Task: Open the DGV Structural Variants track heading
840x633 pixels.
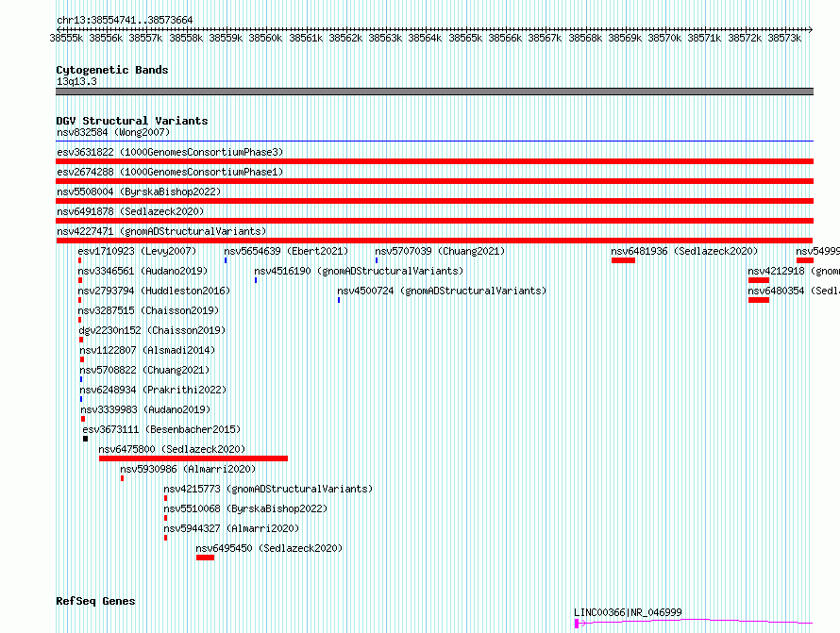Action: point(132,121)
